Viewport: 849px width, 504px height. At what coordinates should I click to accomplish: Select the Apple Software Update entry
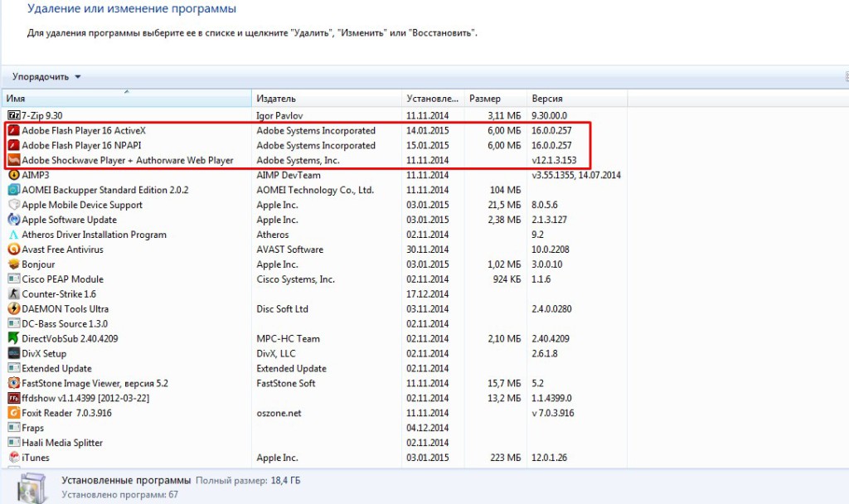[69, 220]
